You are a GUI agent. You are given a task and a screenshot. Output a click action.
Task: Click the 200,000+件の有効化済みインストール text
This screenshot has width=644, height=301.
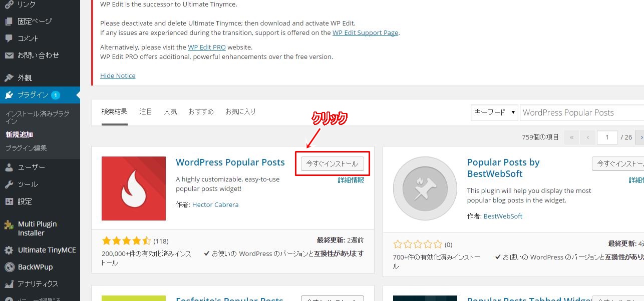coord(146,258)
